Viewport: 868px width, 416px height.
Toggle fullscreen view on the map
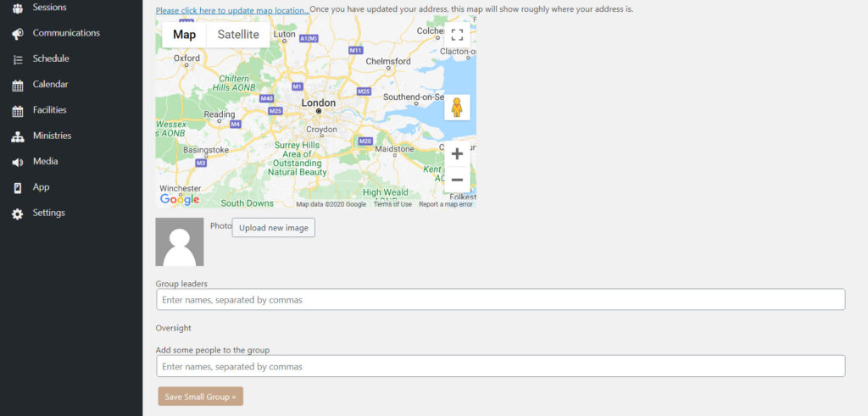click(457, 35)
